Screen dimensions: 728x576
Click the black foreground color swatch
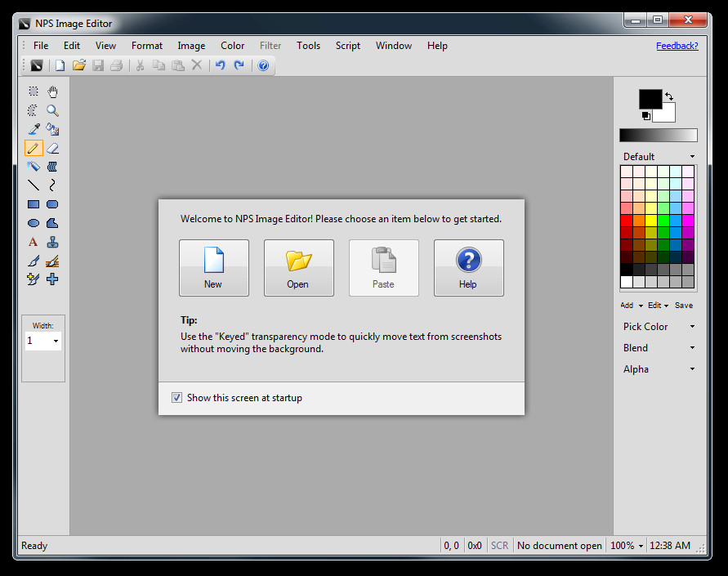tap(650, 99)
